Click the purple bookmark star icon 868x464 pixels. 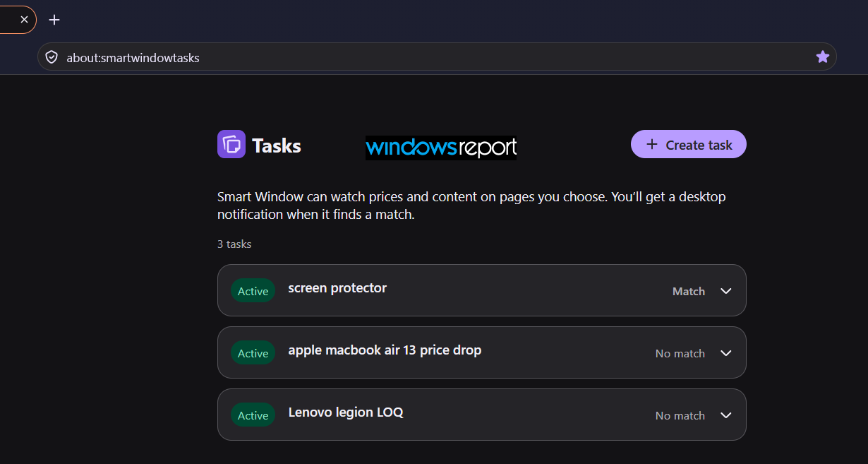pos(822,57)
